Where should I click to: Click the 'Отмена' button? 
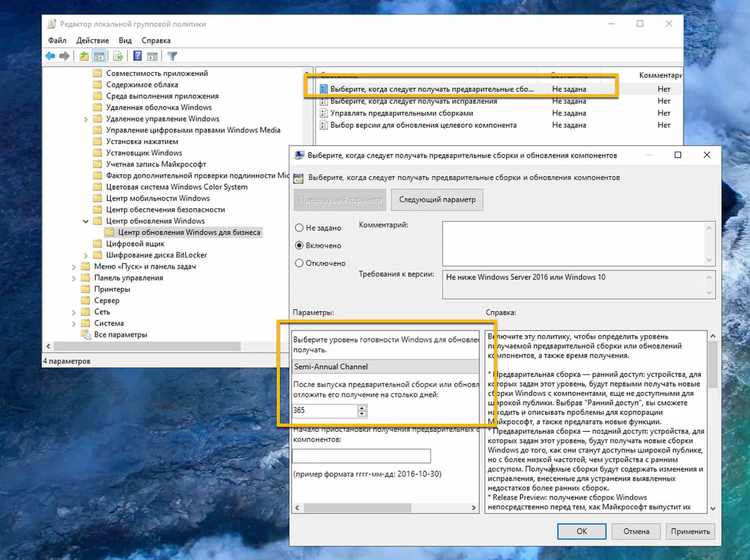pyautogui.click(x=636, y=532)
